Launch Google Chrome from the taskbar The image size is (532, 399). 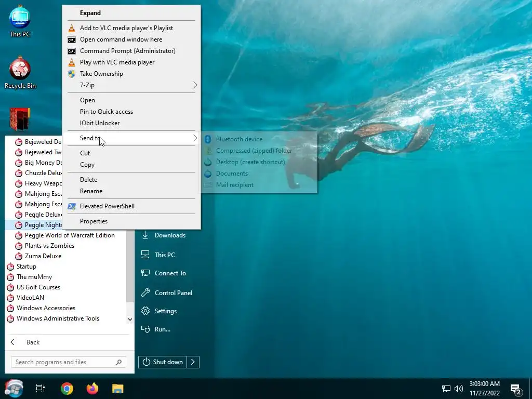point(67,389)
